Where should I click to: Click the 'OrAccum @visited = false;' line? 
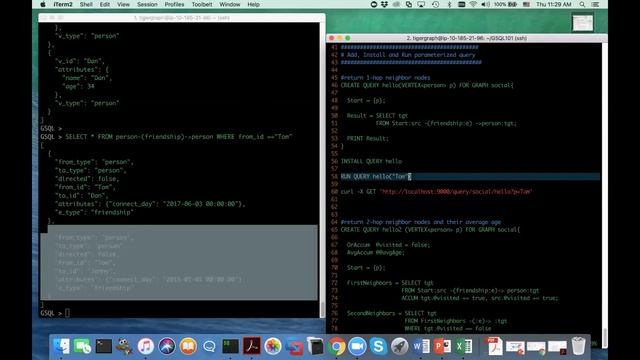point(388,245)
